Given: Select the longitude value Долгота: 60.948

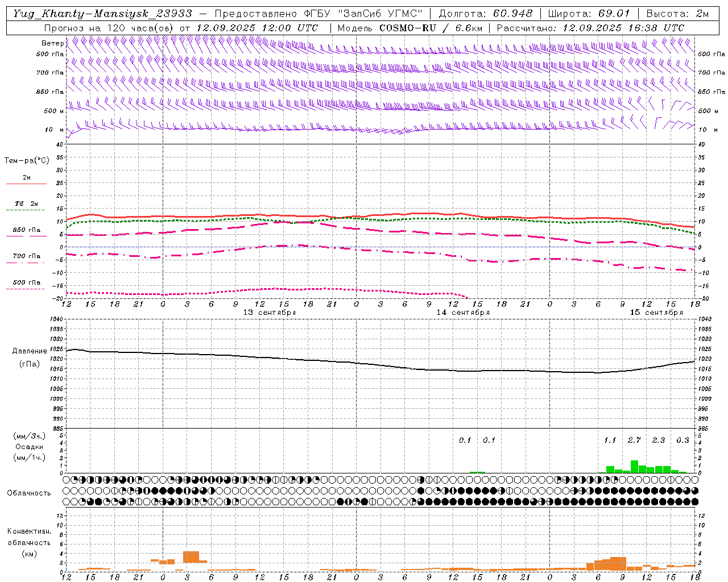Looking at the screenshot, I should 486,13.
